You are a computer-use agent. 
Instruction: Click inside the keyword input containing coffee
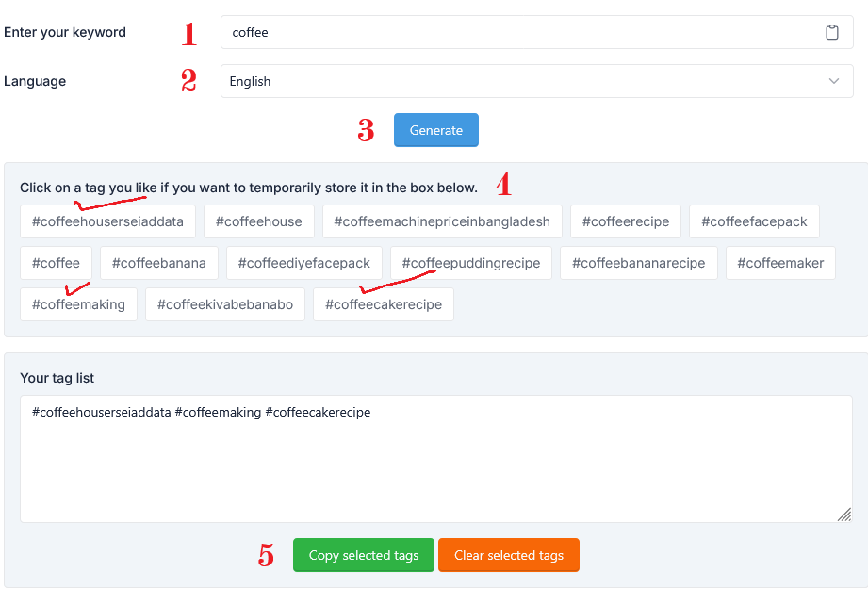[518, 32]
